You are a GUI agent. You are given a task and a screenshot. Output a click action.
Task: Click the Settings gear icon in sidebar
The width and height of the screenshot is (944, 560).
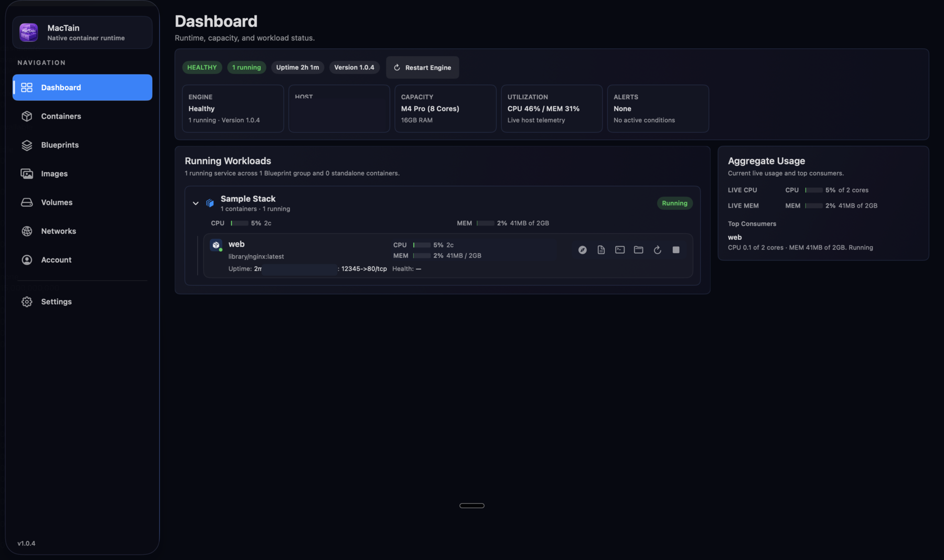(x=27, y=302)
